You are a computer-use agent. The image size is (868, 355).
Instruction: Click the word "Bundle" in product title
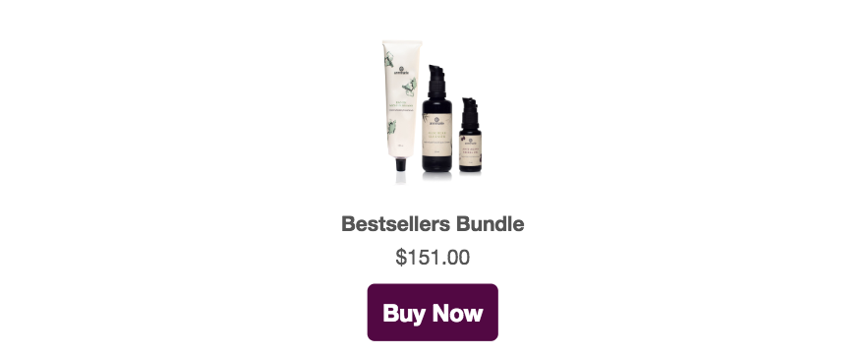490,224
